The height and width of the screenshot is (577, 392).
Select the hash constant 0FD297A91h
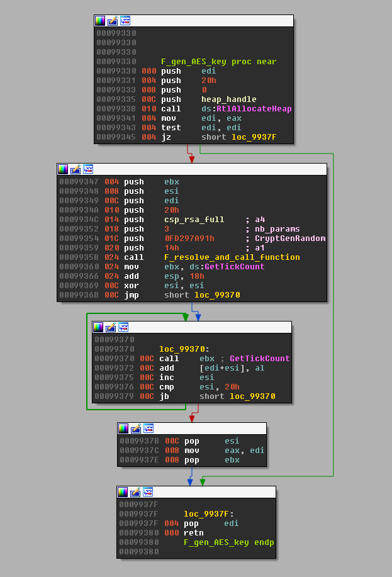click(189, 238)
